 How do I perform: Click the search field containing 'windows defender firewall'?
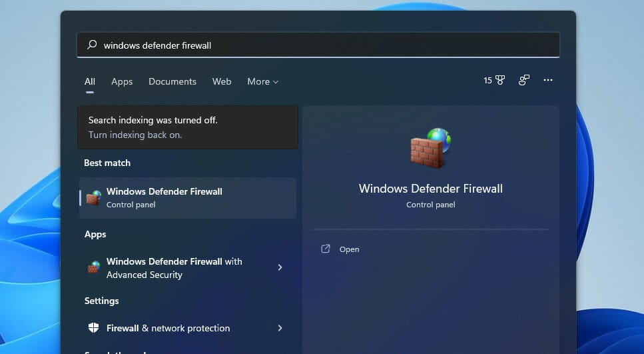tap(318, 45)
